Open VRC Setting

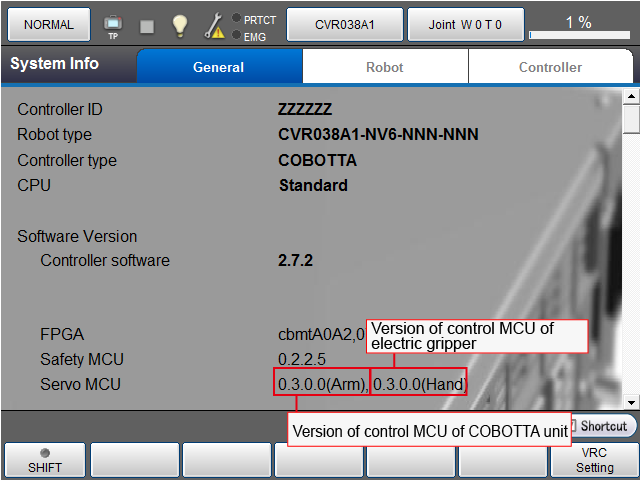click(x=594, y=460)
